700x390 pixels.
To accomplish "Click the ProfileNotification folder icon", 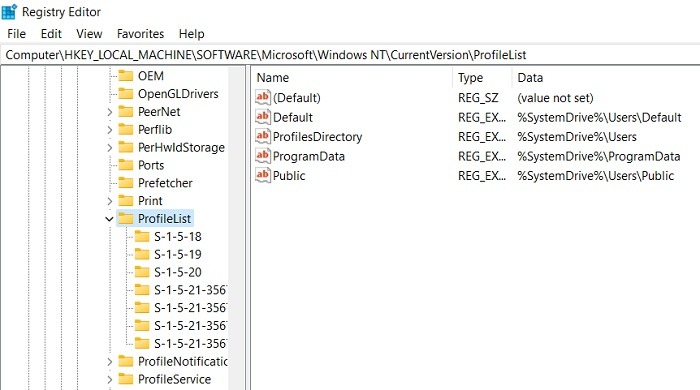I will (x=126, y=361).
